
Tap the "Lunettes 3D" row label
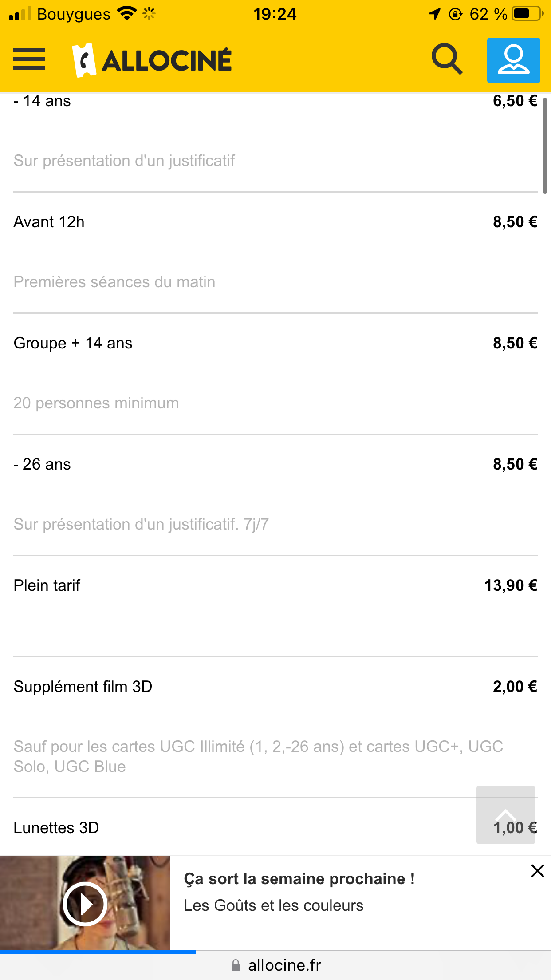point(56,828)
